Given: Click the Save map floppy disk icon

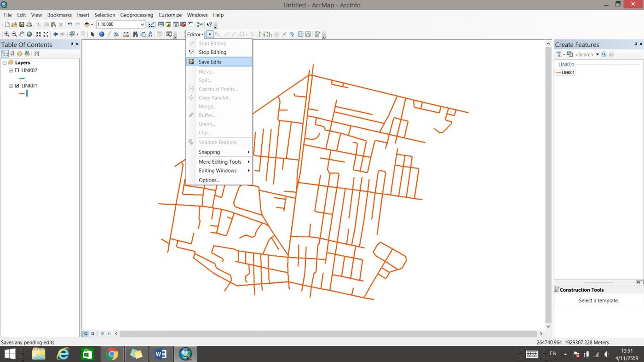Looking at the screenshot, I should (x=22, y=24).
